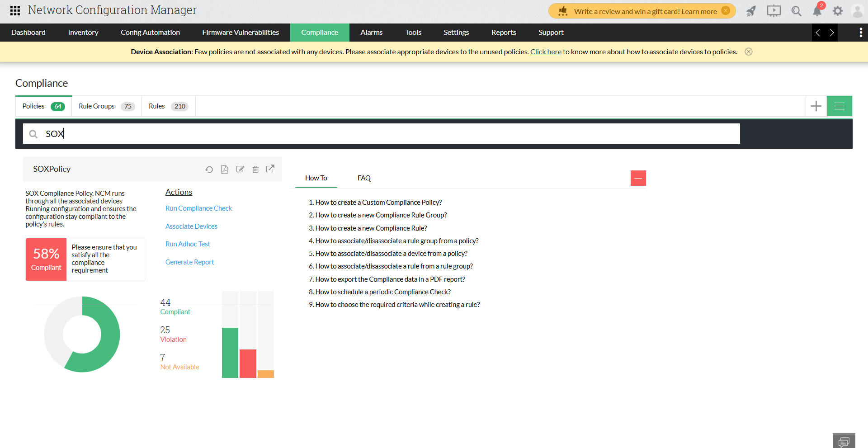Viewport: 868px width, 448px height.
Task: Open 'How to create a Custom Compliance Policy?'
Action: (x=378, y=203)
